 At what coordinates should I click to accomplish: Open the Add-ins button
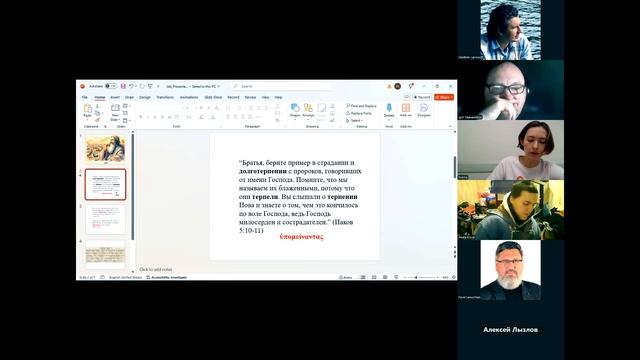tap(406, 110)
